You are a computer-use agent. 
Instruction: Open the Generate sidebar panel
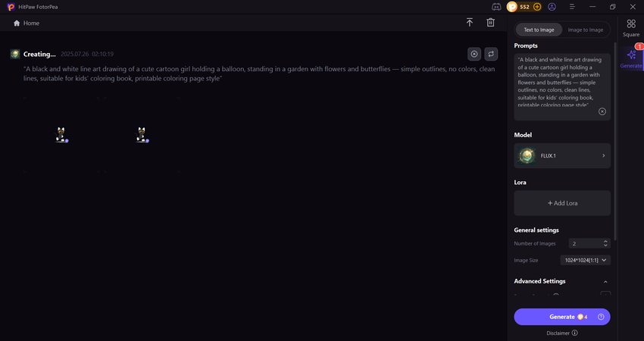point(631,58)
